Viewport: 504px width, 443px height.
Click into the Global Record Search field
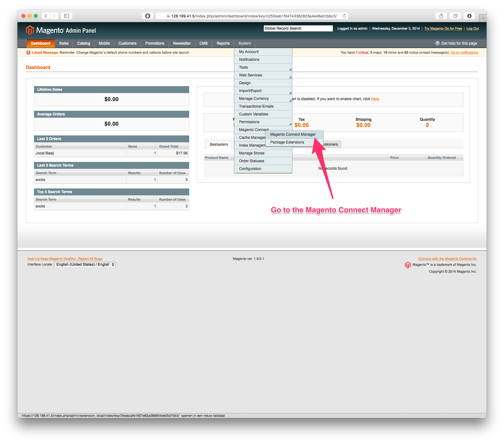click(x=298, y=28)
